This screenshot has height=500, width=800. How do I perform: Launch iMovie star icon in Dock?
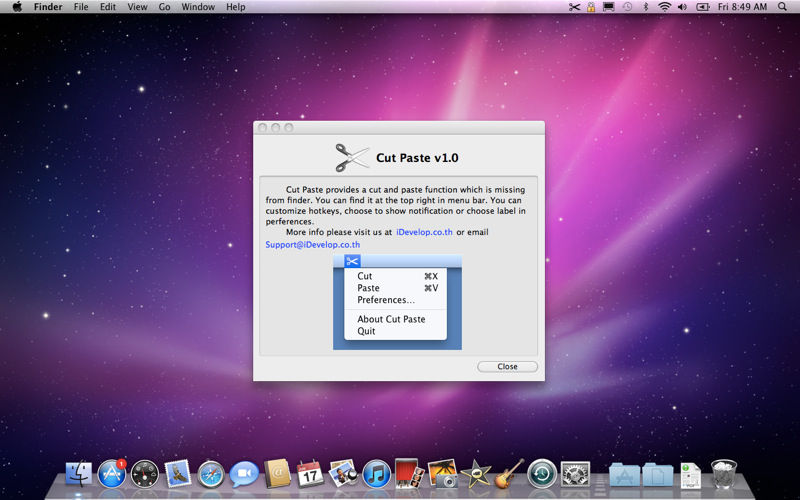[x=476, y=473]
